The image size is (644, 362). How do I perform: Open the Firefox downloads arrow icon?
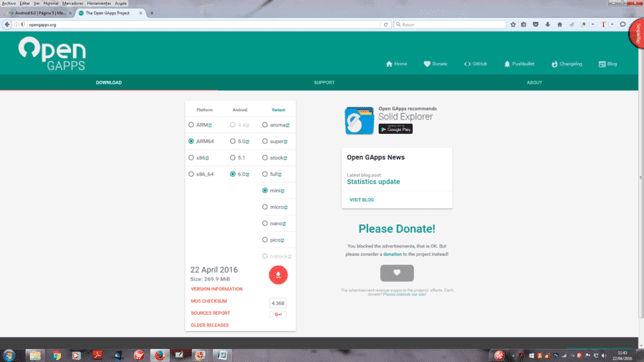point(547,24)
